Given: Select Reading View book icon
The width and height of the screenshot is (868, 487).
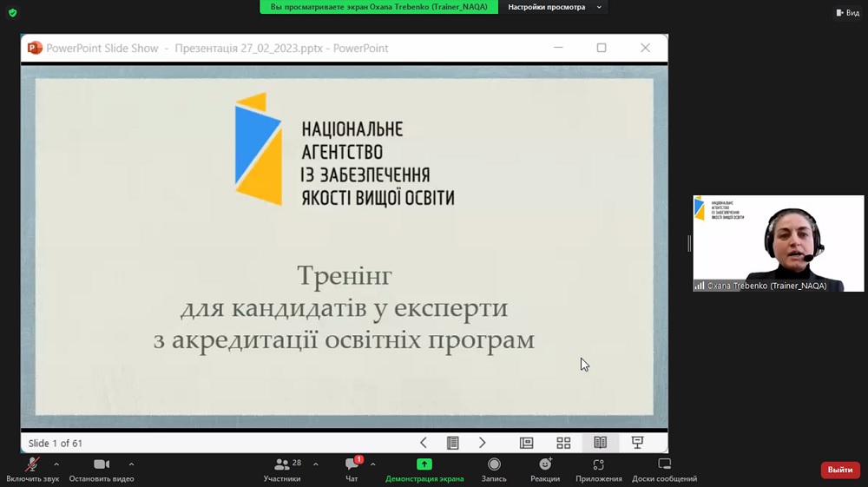Looking at the screenshot, I should pyautogui.click(x=600, y=443).
